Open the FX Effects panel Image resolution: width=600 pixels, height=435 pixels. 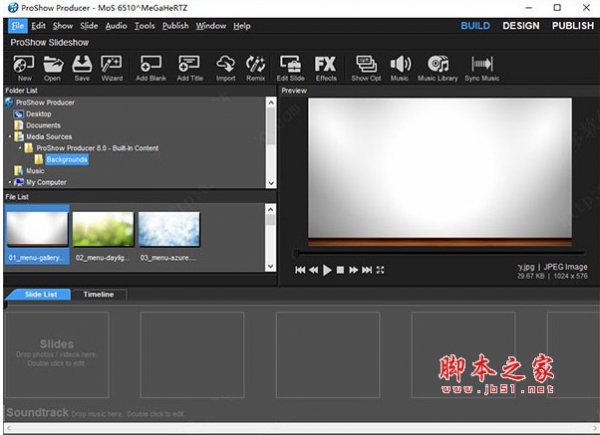pyautogui.click(x=326, y=66)
